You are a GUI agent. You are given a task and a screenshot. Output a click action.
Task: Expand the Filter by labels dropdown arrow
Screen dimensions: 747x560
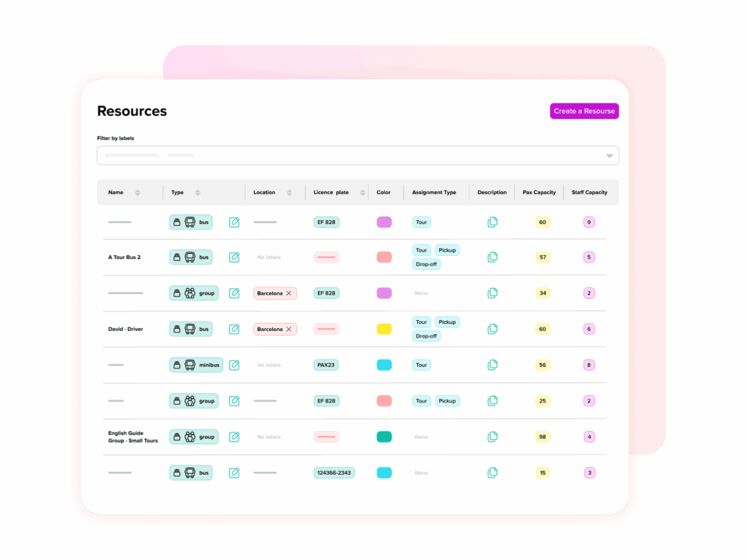609,156
